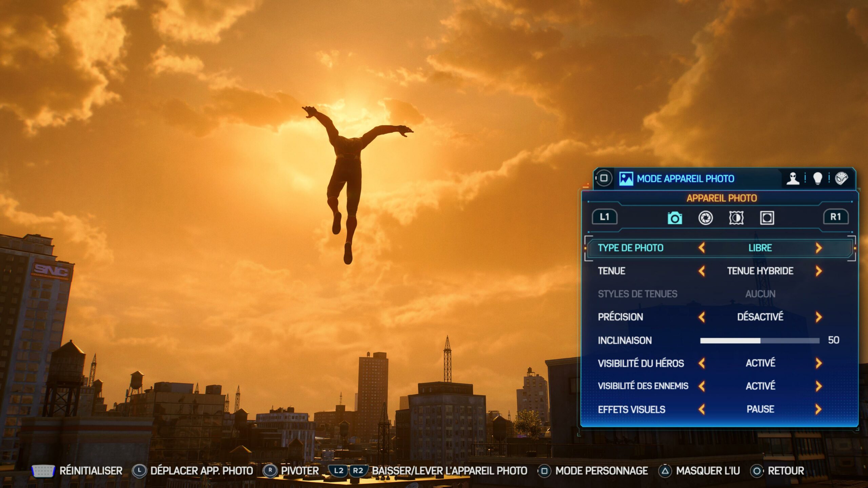Toggle Précision using right arrow
868x488 pixels.
tap(818, 317)
